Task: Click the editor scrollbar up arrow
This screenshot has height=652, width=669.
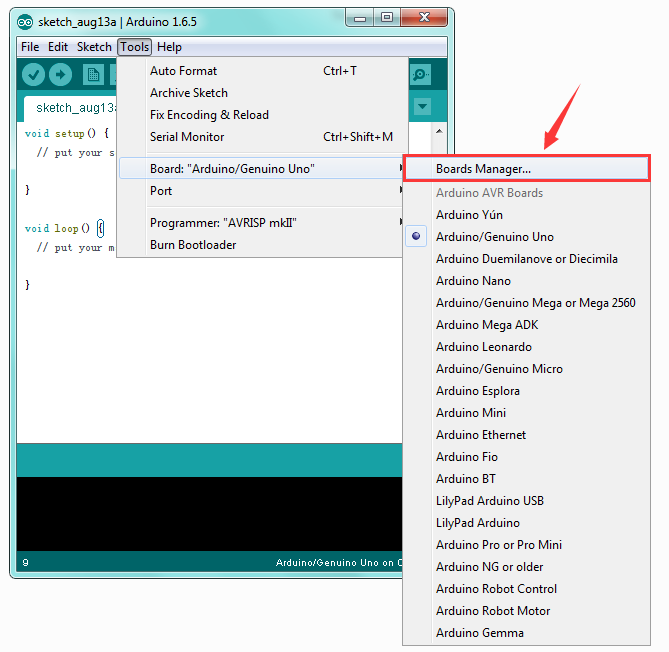Action: (439, 131)
